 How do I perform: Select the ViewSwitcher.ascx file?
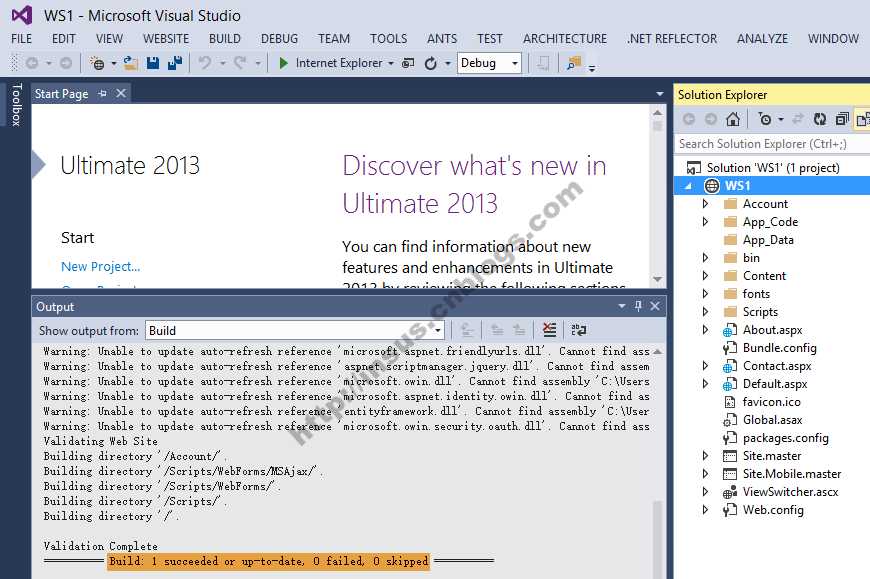pyautogui.click(x=790, y=492)
